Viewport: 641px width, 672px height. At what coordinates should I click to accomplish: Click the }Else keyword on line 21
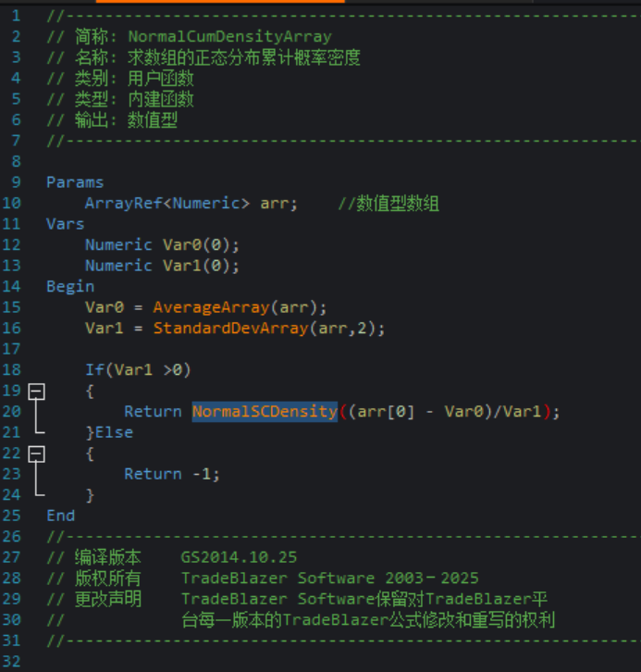click(x=109, y=432)
